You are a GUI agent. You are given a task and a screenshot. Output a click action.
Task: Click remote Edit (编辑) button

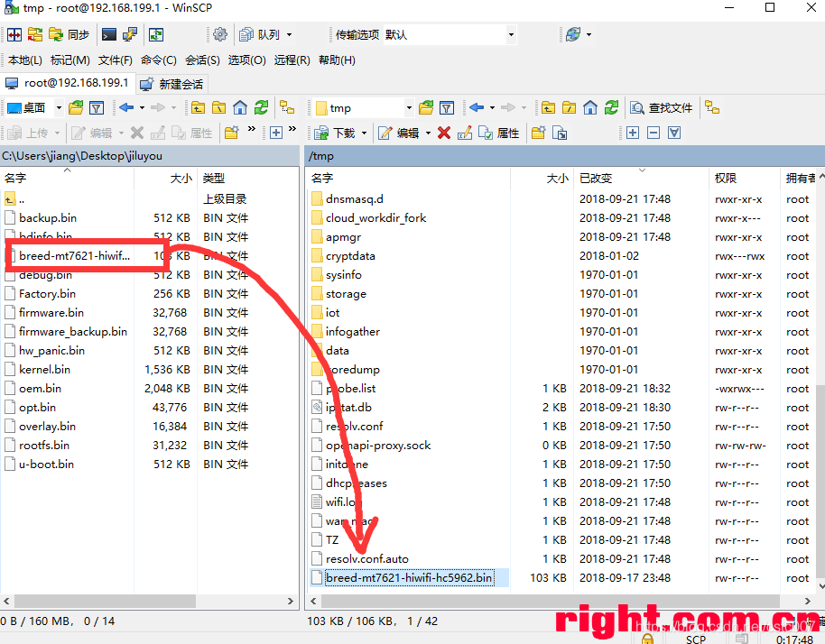(399, 133)
